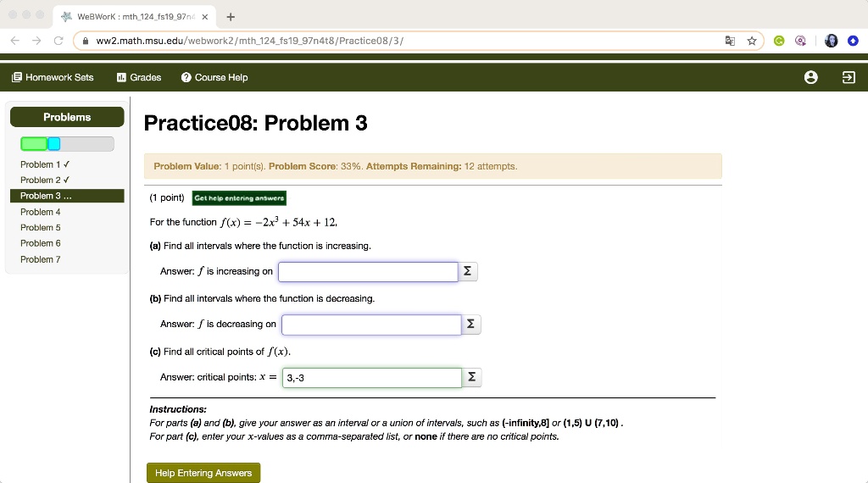Click the Help Entering Answers button
The height and width of the screenshot is (483, 868).
pyautogui.click(x=203, y=473)
